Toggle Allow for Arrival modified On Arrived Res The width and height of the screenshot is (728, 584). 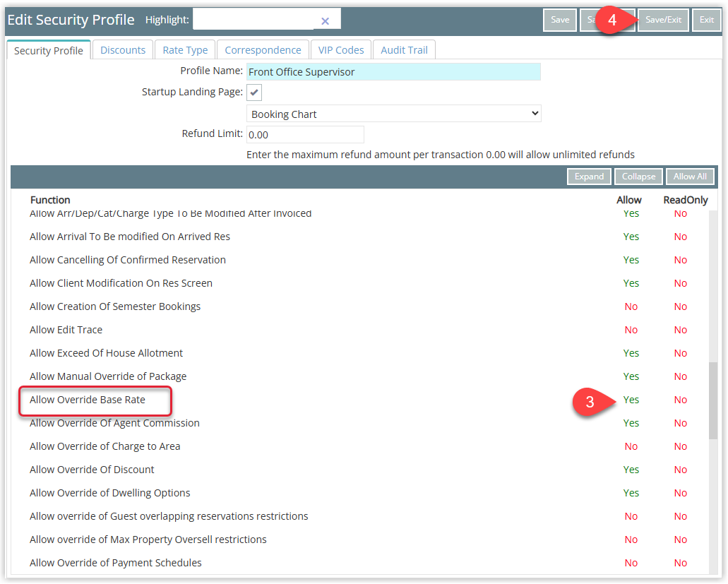631,237
